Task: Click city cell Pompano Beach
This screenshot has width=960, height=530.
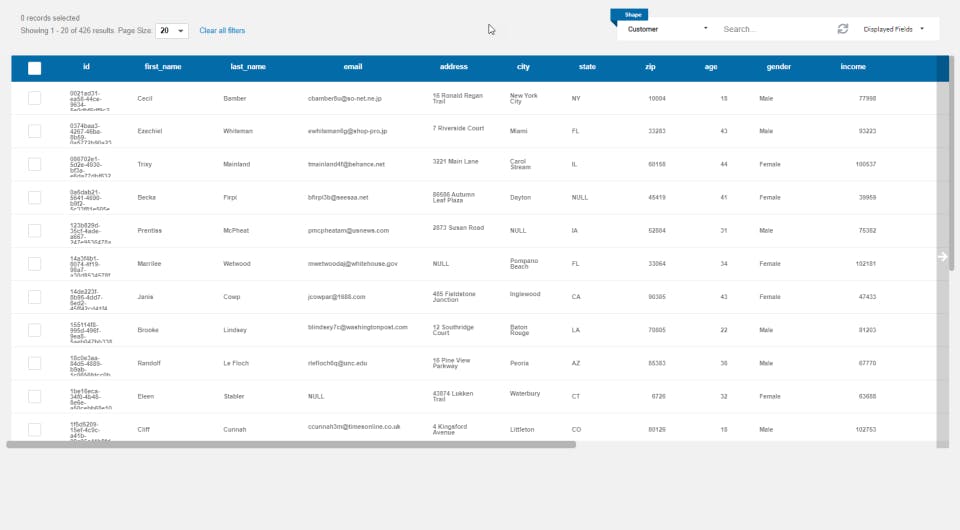Action: (523, 264)
